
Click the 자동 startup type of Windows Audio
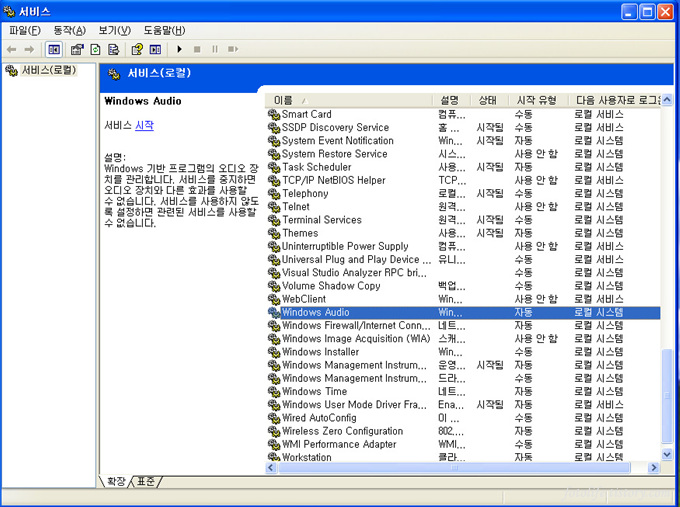tap(523, 313)
